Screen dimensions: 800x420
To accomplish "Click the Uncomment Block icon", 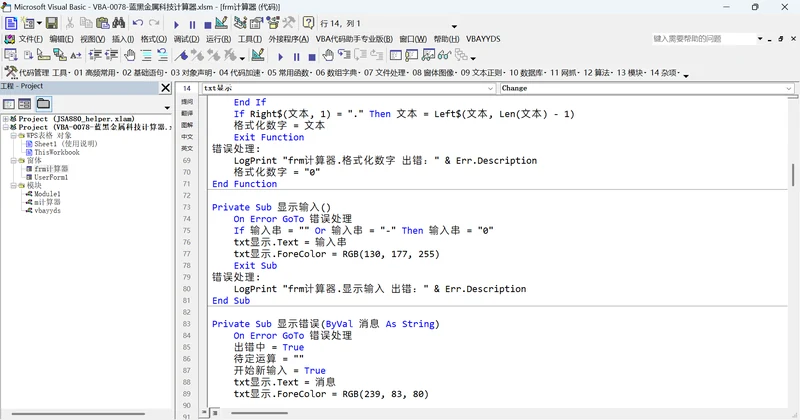I will coord(162,55).
